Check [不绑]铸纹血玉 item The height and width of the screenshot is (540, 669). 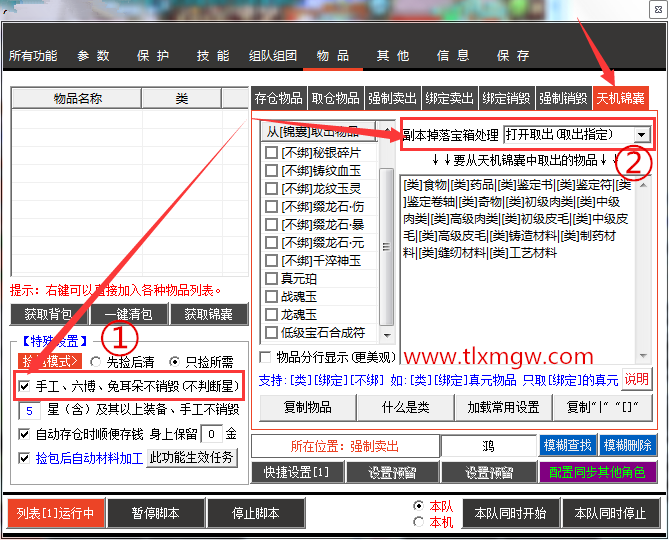click(271, 171)
